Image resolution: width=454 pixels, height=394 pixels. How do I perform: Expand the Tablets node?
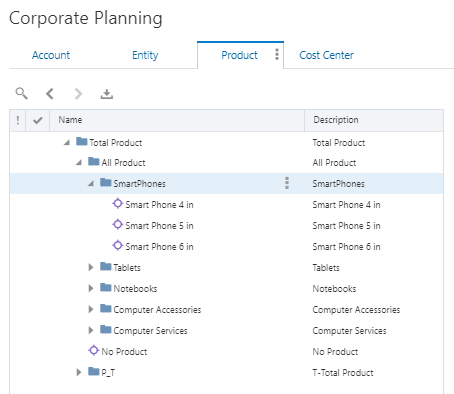[x=91, y=267]
